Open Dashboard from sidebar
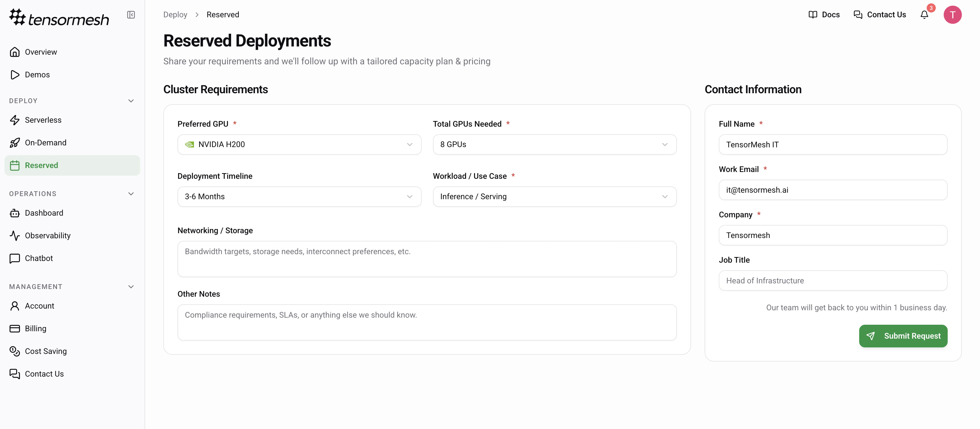 pyautogui.click(x=72, y=213)
